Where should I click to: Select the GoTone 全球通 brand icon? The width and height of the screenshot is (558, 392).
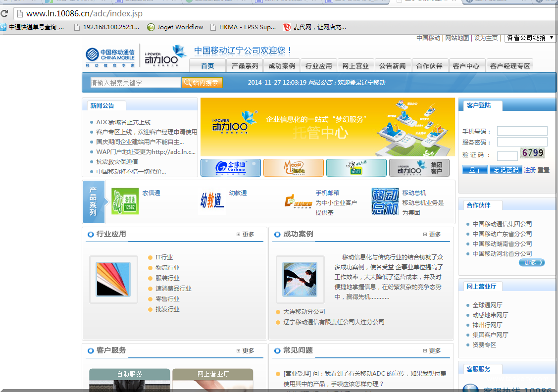coord(230,167)
